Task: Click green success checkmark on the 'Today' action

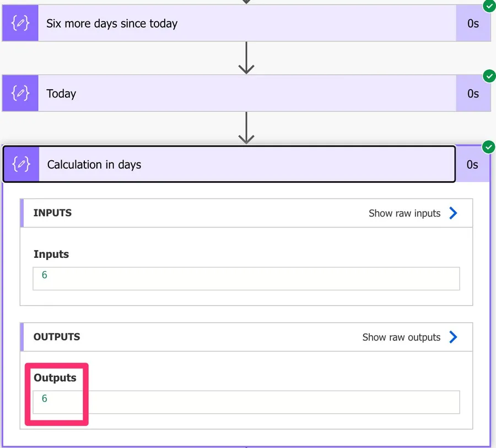Action: [489, 76]
